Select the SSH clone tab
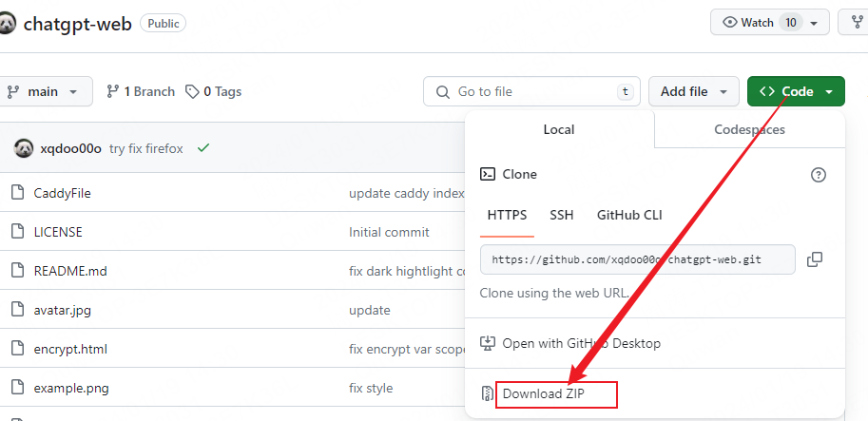Screen dimensions: 868x421 point(561,215)
